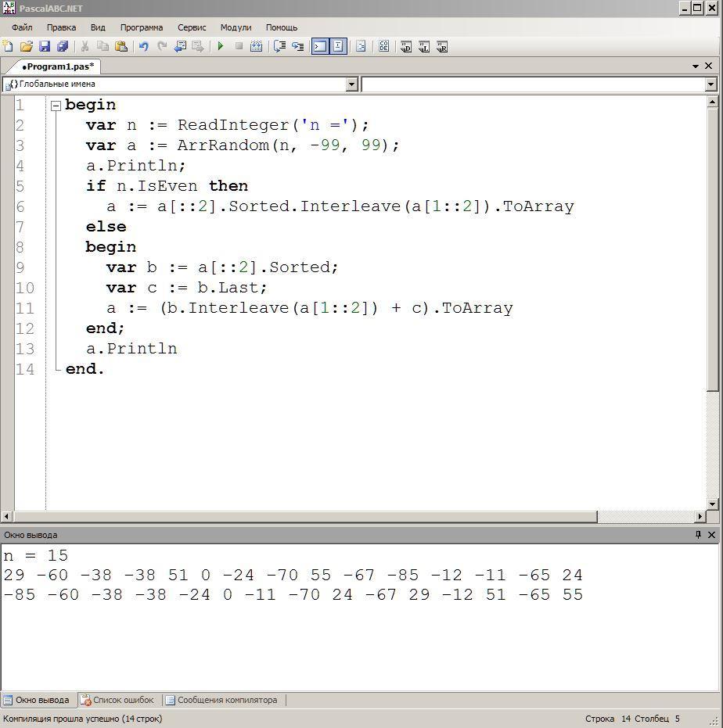723x728 pixels.
Task: Click vertical scrollbar up arrow
Action: click(x=712, y=102)
